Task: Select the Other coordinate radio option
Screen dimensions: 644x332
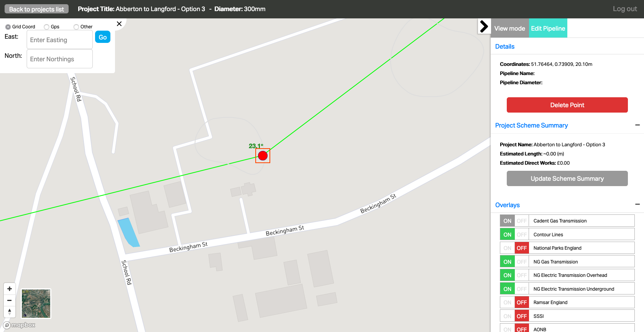Action: point(76,27)
